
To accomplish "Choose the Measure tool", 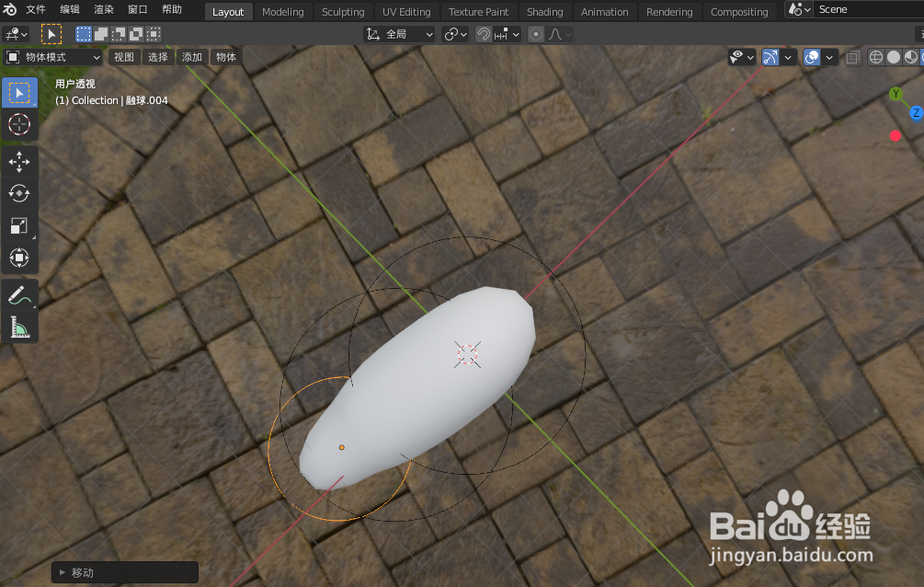I will coord(19,327).
